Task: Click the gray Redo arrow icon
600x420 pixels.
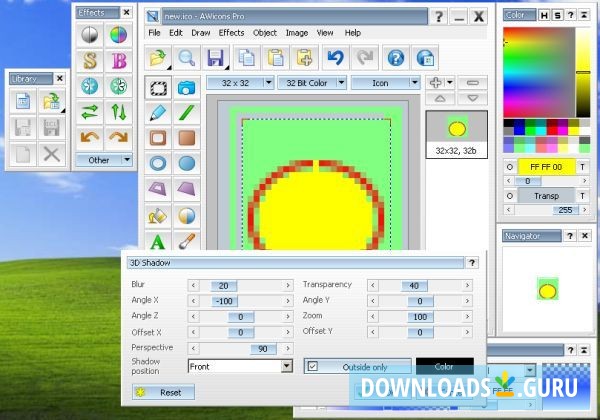Action: [x=365, y=58]
